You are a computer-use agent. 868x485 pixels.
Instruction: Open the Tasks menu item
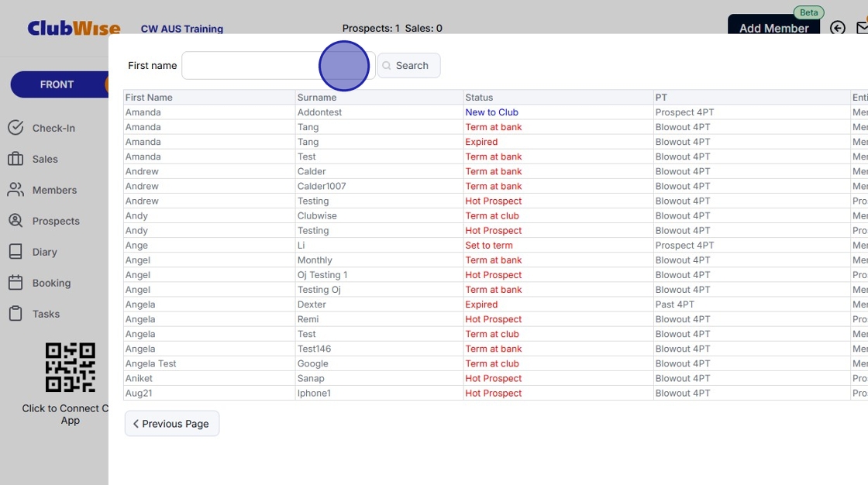[46, 314]
